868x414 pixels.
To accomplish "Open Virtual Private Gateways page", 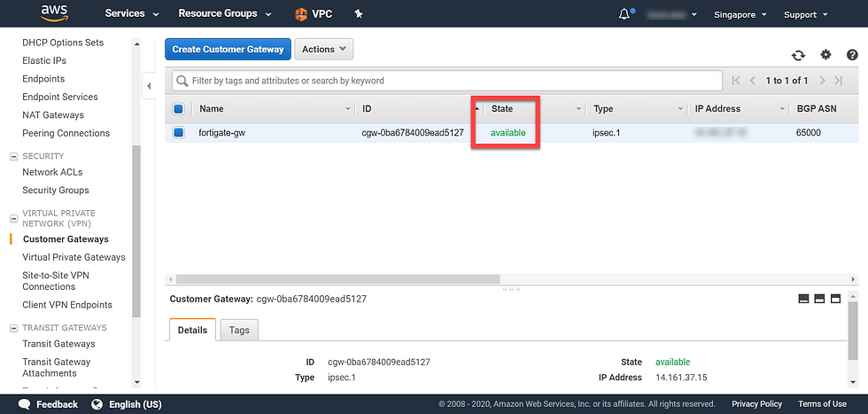I will pos(74,257).
